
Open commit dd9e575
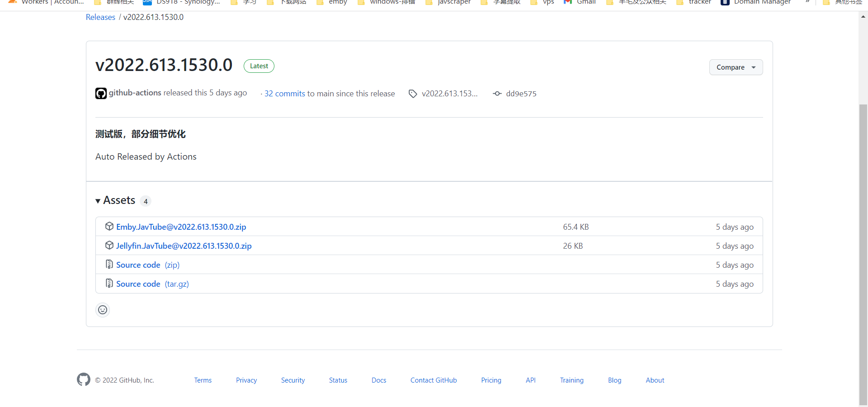pos(521,94)
